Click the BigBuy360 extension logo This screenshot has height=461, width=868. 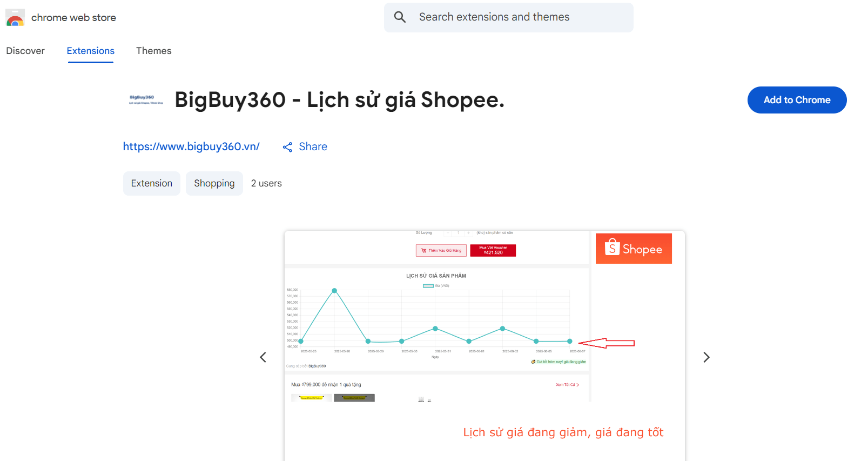click(x=146, y=100)
